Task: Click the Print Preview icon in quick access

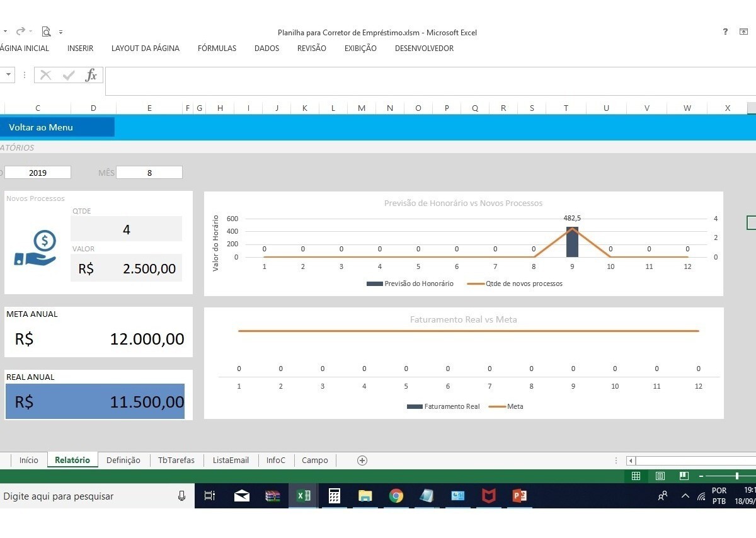Action: [x=46, y=31]
